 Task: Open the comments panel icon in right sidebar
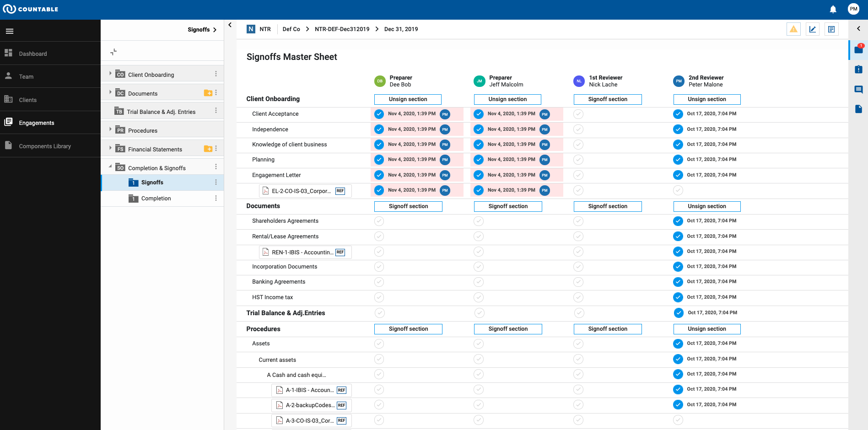point(858,90)
